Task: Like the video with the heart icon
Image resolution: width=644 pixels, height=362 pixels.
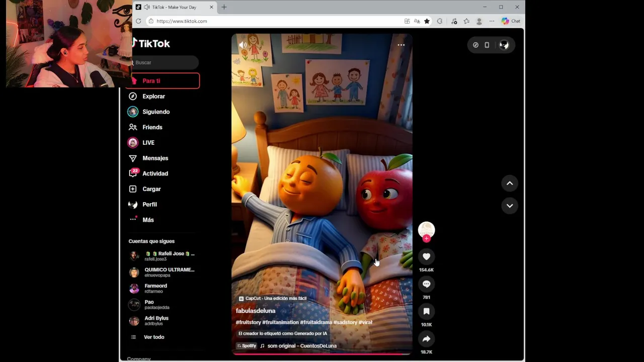Action: [x=426, y=256]
